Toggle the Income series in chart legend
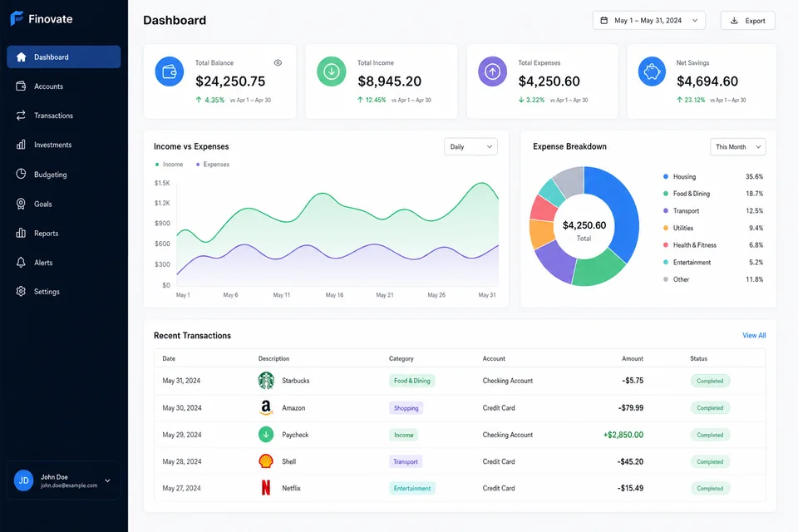 click(169, 165)
